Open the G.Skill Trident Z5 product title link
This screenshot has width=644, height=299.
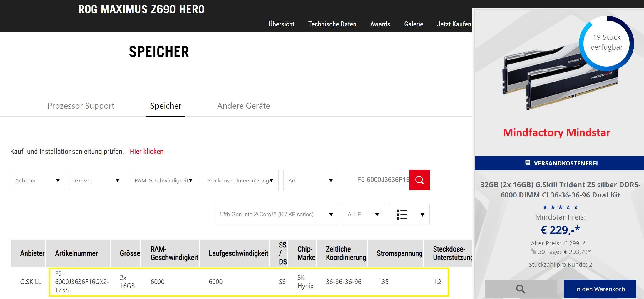click(x=560, y=190)
